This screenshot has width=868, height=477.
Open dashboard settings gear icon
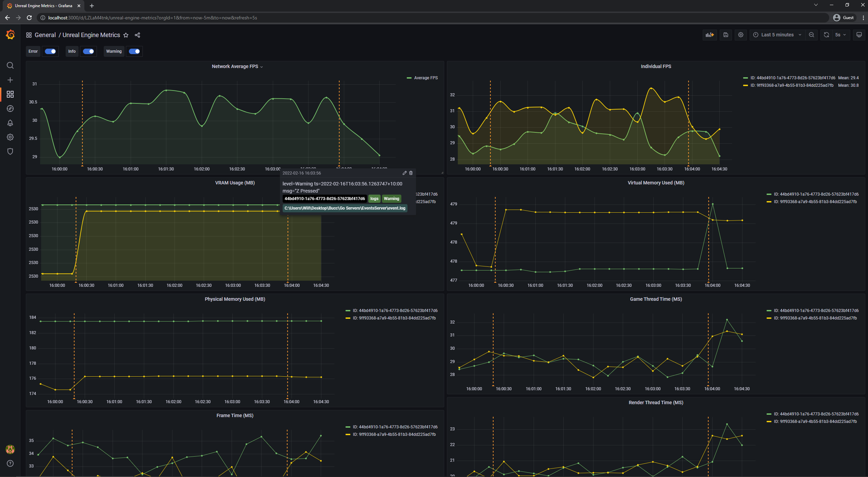(740, 35)
